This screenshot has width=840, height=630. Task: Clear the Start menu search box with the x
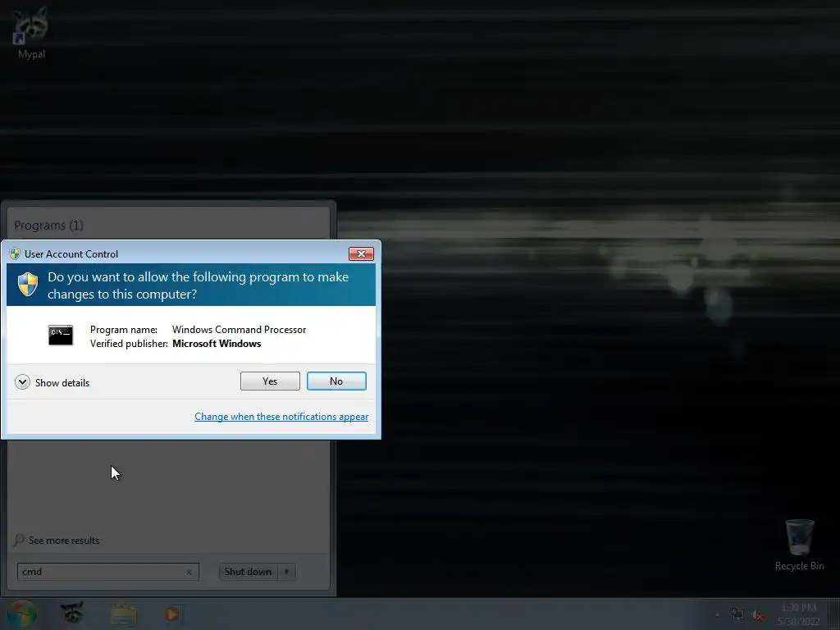[189, 572]
